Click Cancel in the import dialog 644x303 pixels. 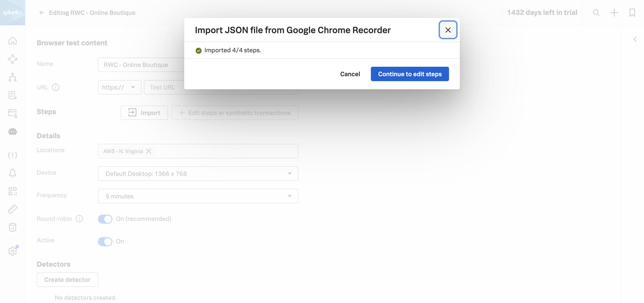[350, 74]
